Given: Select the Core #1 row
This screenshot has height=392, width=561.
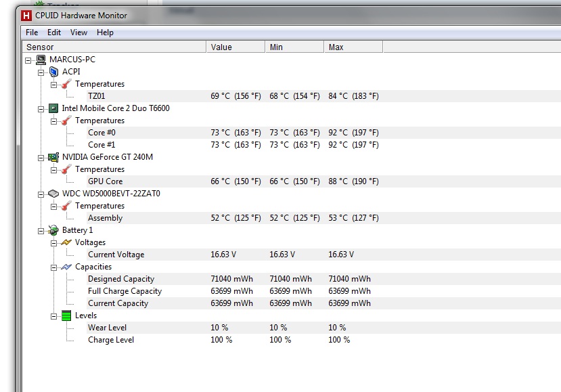Looking at the screenshot, I should (323, 145).
